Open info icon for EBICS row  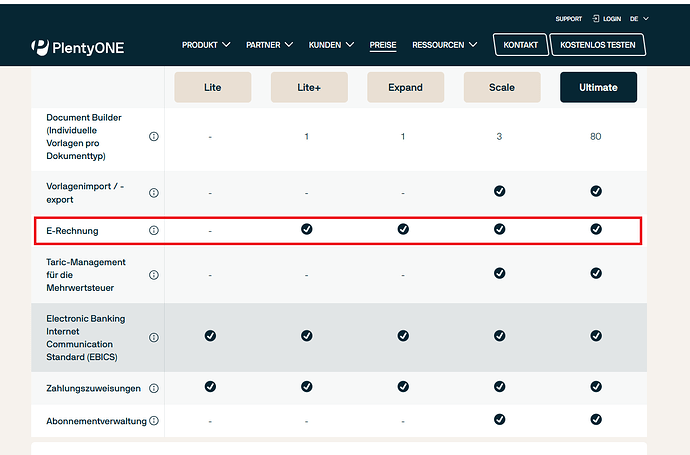click(x=154, y=338)
